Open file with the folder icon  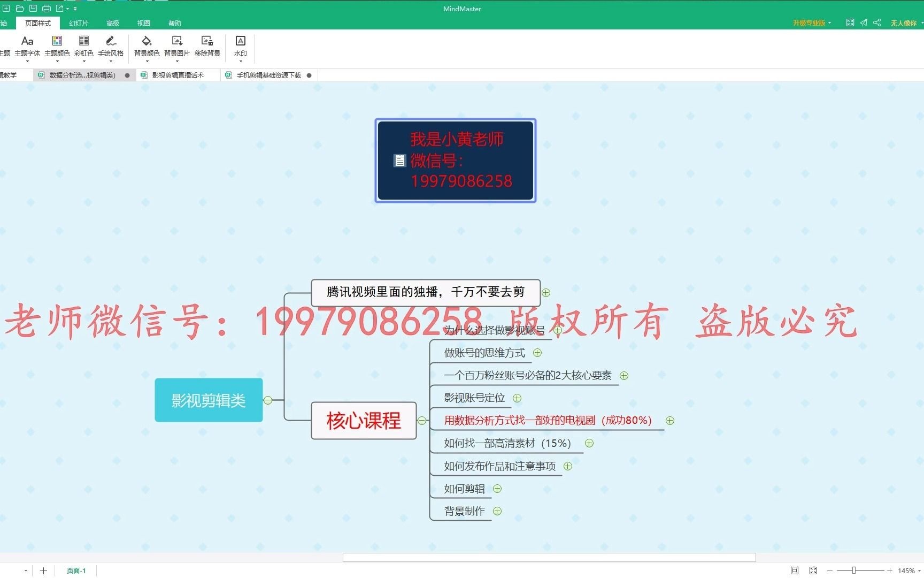pyautogui.click(x=20, y=9)
